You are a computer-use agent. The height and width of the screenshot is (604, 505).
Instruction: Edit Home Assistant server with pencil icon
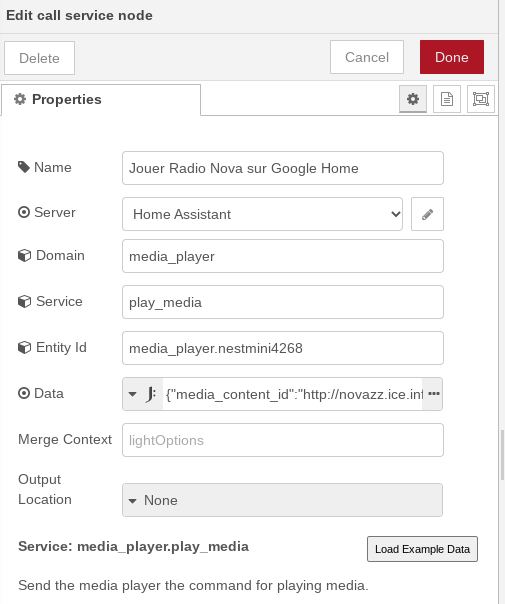tap(427, 214)
